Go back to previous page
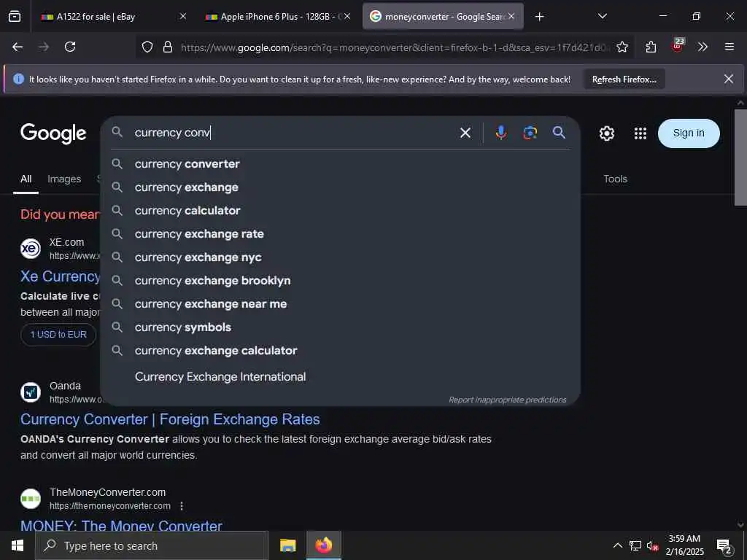Viewport: 747px width, 560px height. pyautogui.click(x=18, y=47)
